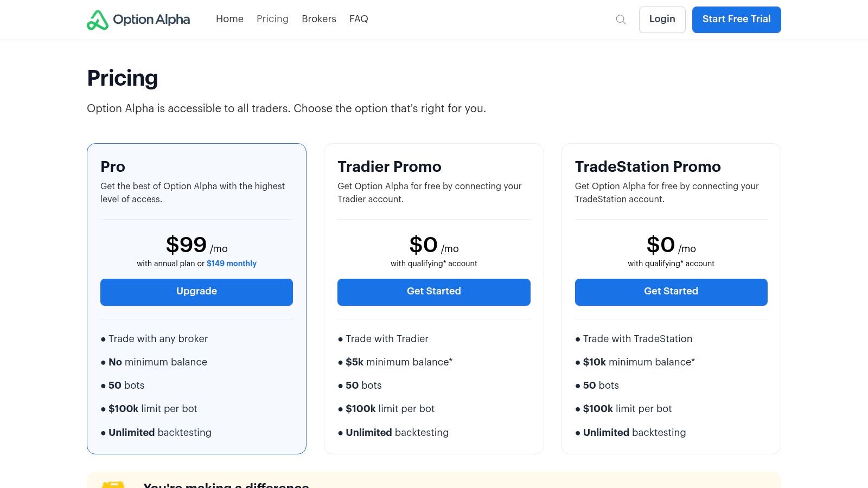Upgrade to the Pro plan
The height and width of the screenshot is (488, 868).
[x=196, y=292]
